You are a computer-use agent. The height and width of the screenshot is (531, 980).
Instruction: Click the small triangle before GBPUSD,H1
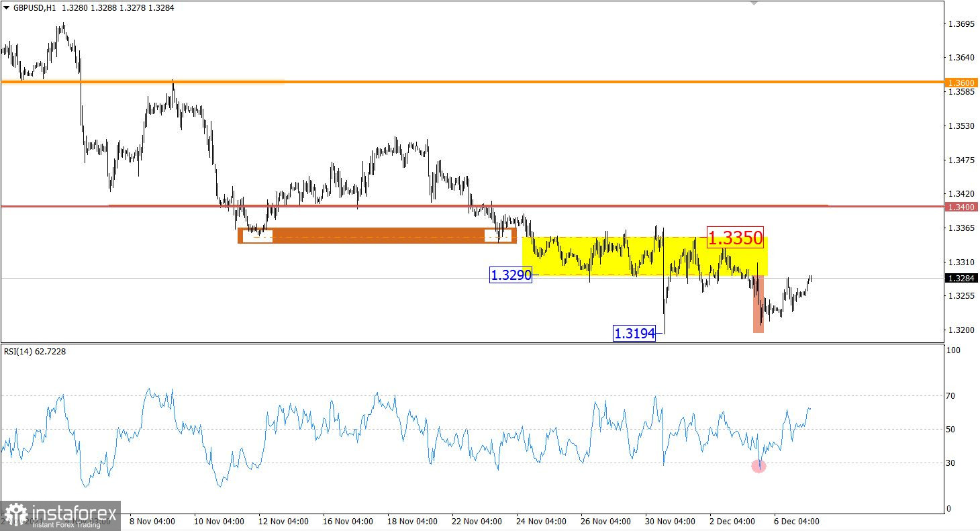[7, 8]
